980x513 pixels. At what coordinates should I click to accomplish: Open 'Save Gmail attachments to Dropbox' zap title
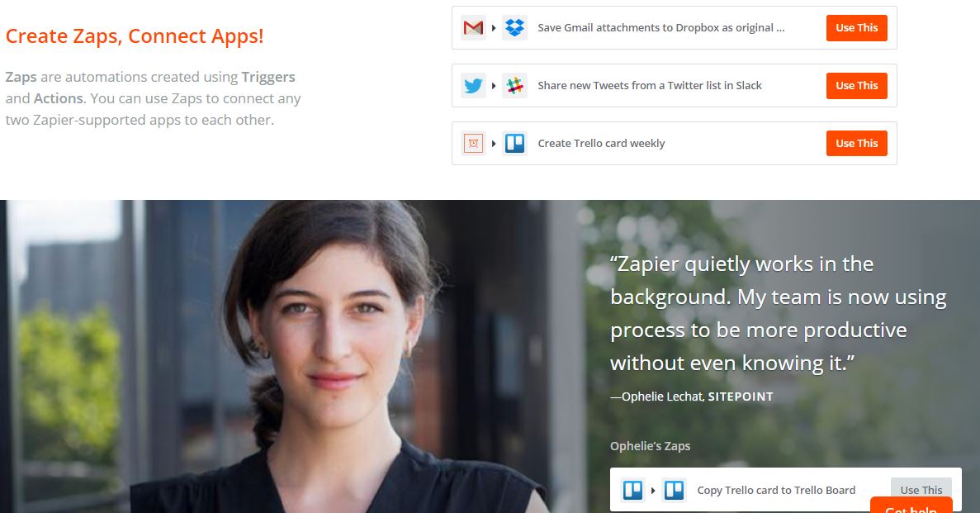(660, 28)
